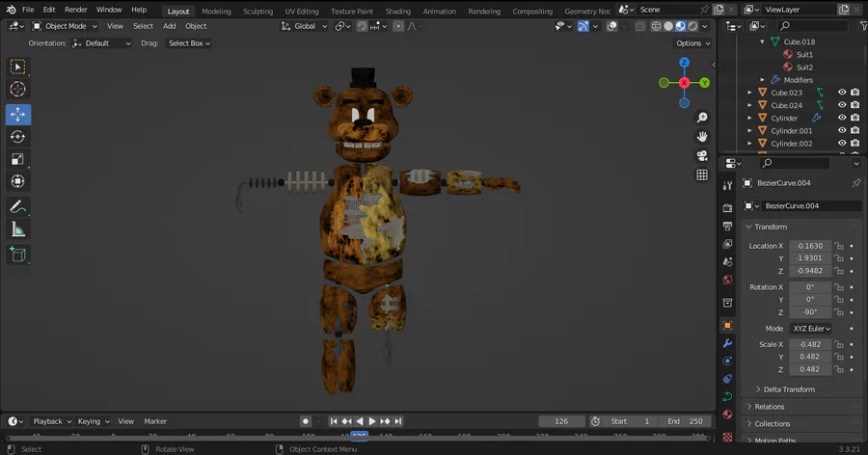Click the blue Z axis gizmo ball

[x=684, y=63]
